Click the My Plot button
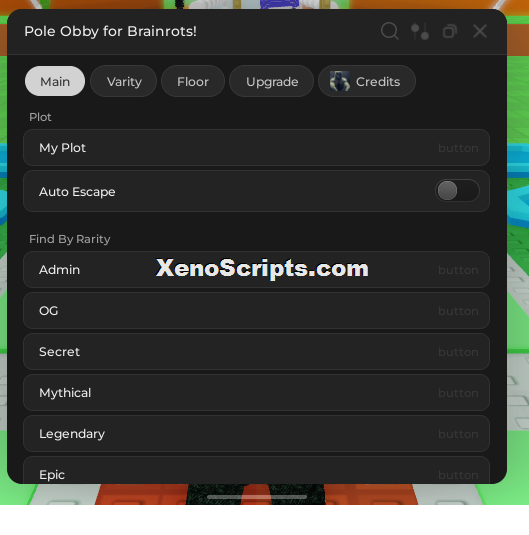The height and width of the screenshot is (535, 529). click(x=257, y=148)
